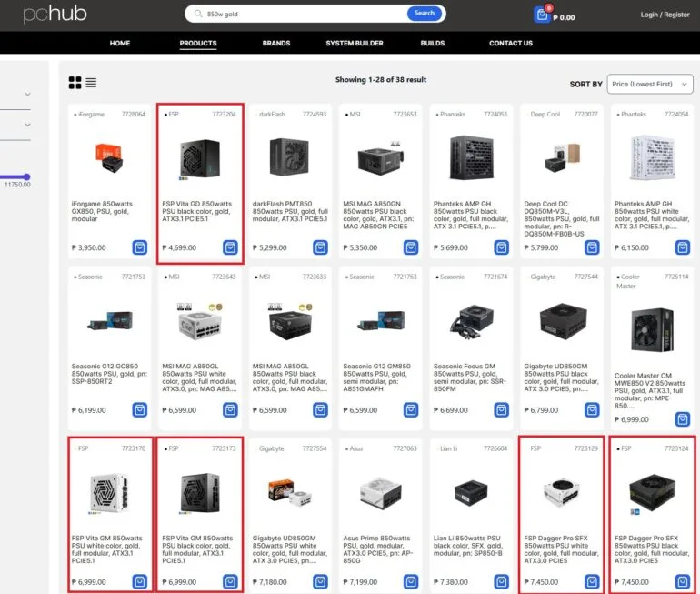
Task: Add Seasonic G12 GM850 to cart
Action: (x=411, y=410)
